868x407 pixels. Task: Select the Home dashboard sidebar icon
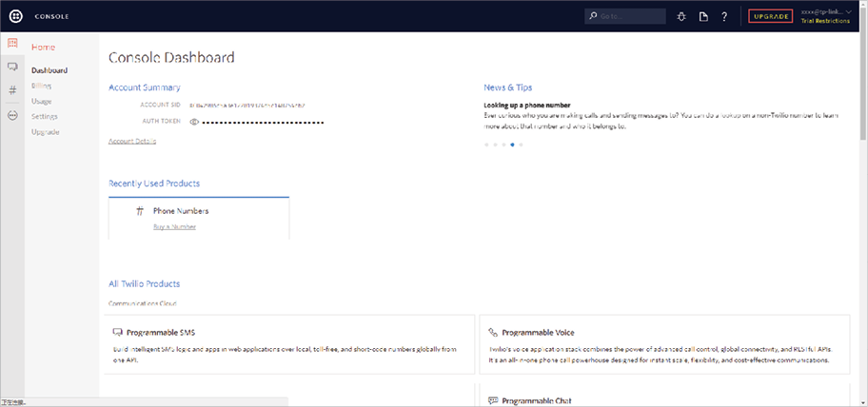(x=12, y=43)
